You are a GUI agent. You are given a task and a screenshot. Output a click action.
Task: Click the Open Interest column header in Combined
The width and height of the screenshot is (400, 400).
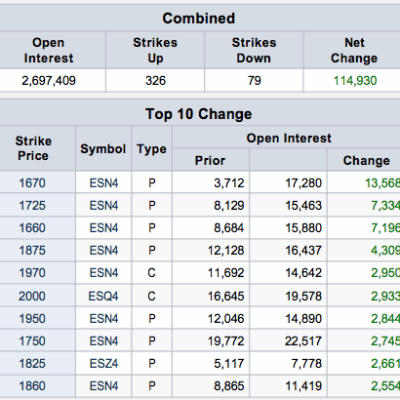(x=49, y=50)
